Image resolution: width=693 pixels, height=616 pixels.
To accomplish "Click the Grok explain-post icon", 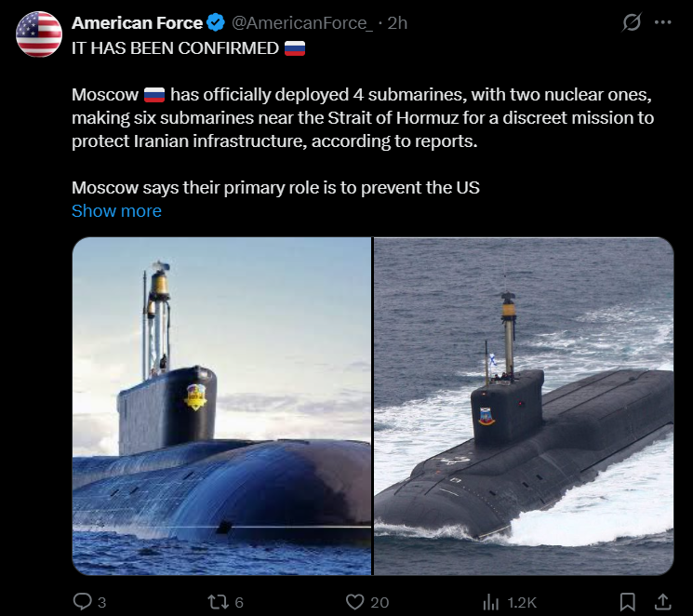I will [632, 22].
